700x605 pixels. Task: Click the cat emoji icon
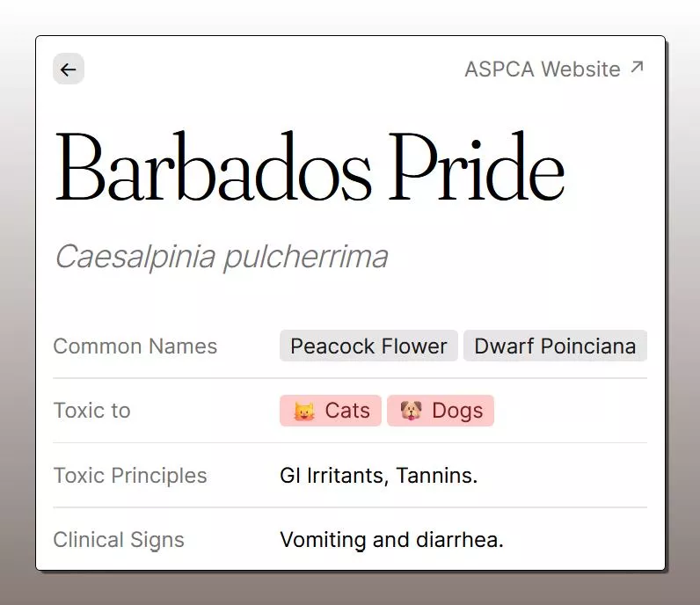coord(304,411)
